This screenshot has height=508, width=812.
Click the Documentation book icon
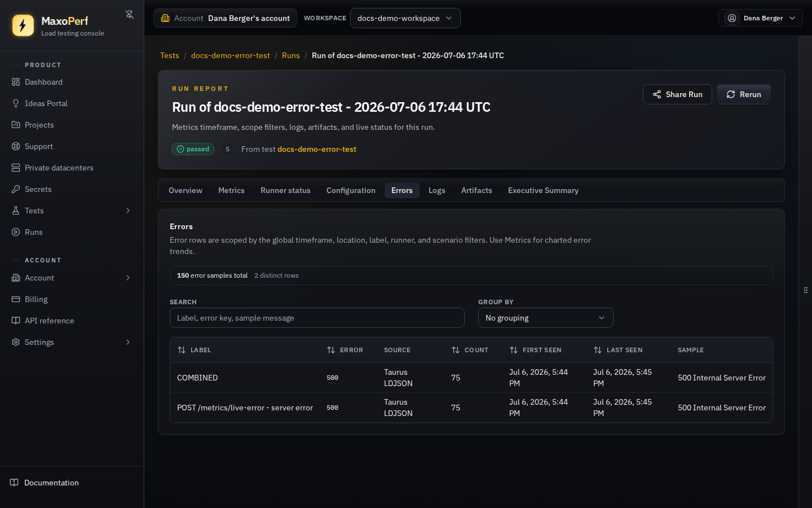coord(15,483)
